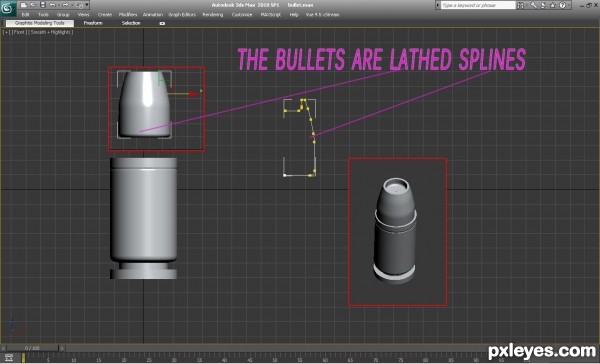Step time slider forward with right arrow
This screenshot has width=600, height=364.
pos(62,348)
